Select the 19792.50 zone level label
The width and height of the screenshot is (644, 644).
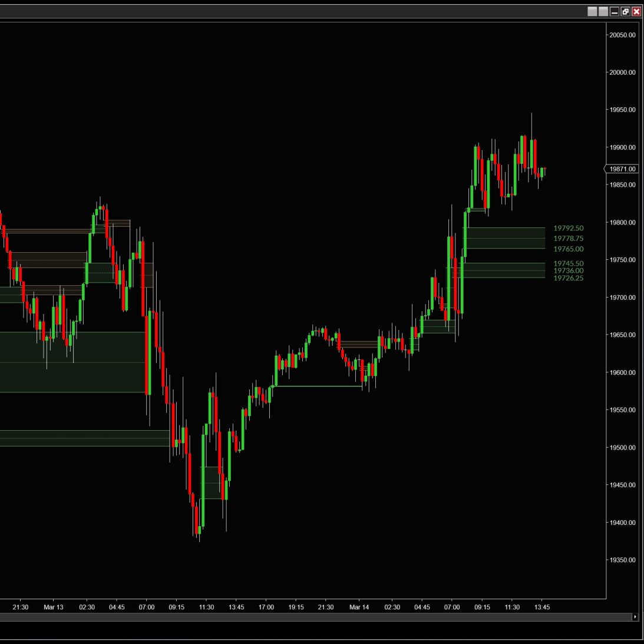(568, 228)
